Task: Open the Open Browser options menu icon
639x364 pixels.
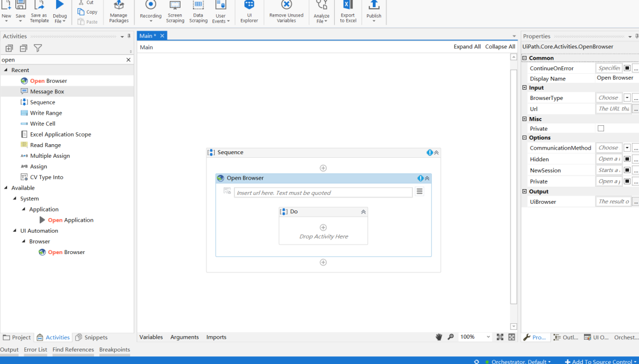Action: pyautogui.click(x=419, y=191)
